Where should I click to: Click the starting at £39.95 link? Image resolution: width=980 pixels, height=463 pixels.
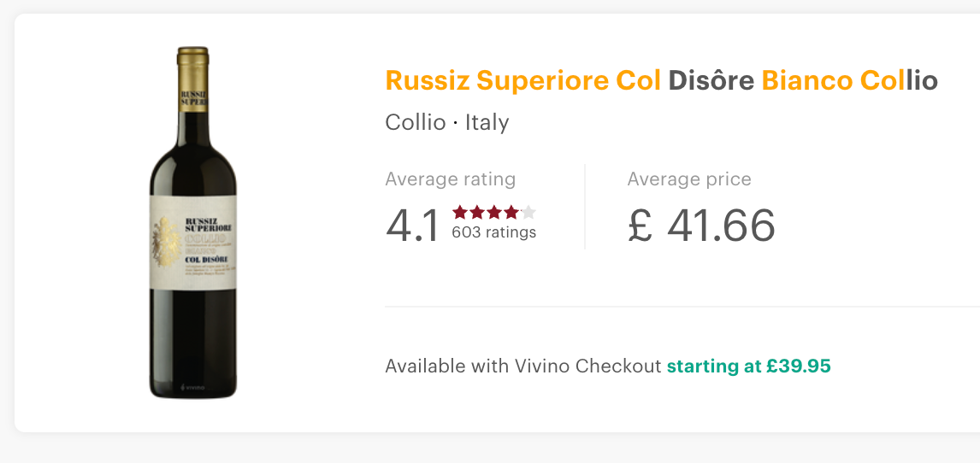pos(748,366)
